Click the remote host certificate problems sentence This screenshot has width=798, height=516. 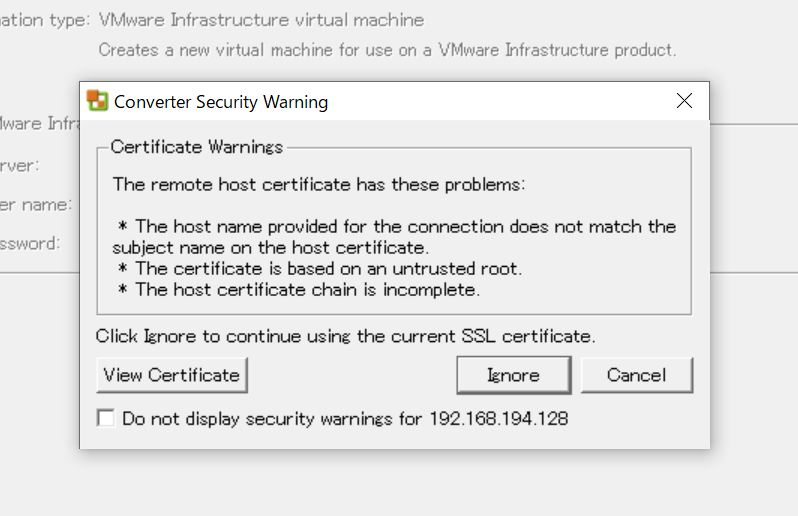[x=318, y=184]
